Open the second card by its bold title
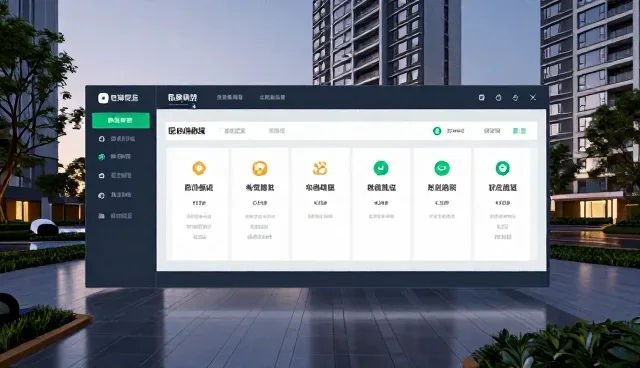The height and width of the screenshot is (368, 640). pos(260,188)
